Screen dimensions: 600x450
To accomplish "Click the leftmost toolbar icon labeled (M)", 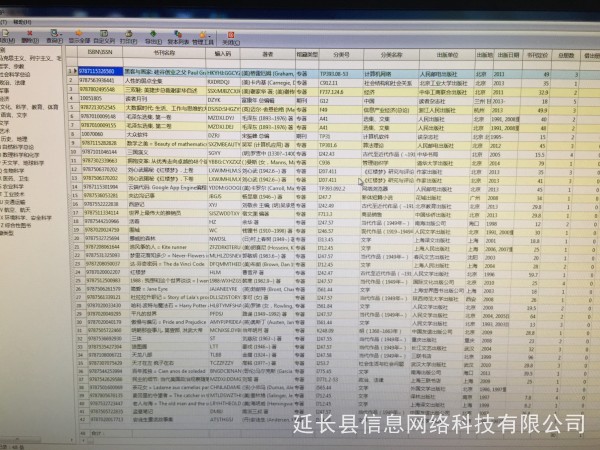I will (6, 39).
